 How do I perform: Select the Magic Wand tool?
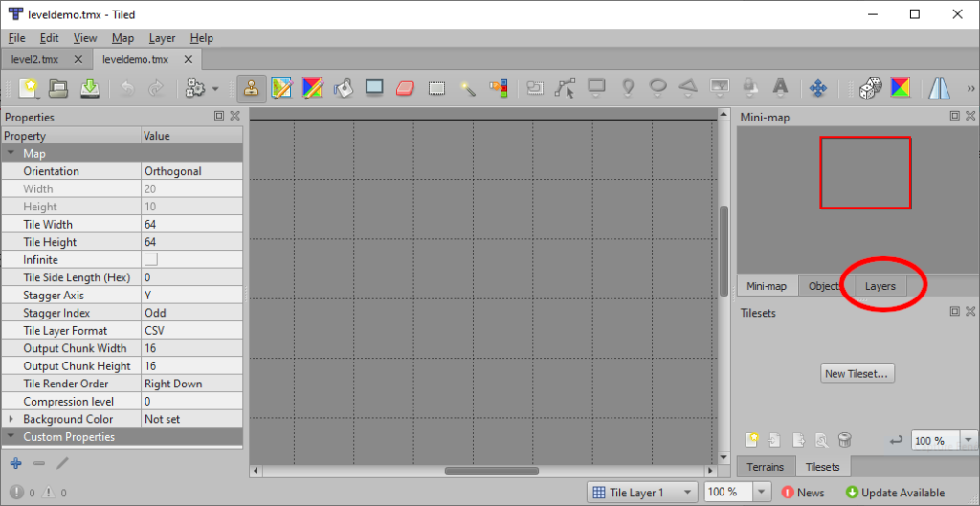coord(468,89)
